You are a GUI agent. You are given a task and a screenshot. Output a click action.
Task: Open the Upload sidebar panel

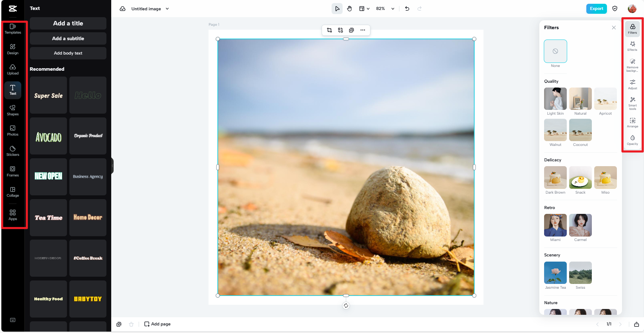tap(13, 69)
